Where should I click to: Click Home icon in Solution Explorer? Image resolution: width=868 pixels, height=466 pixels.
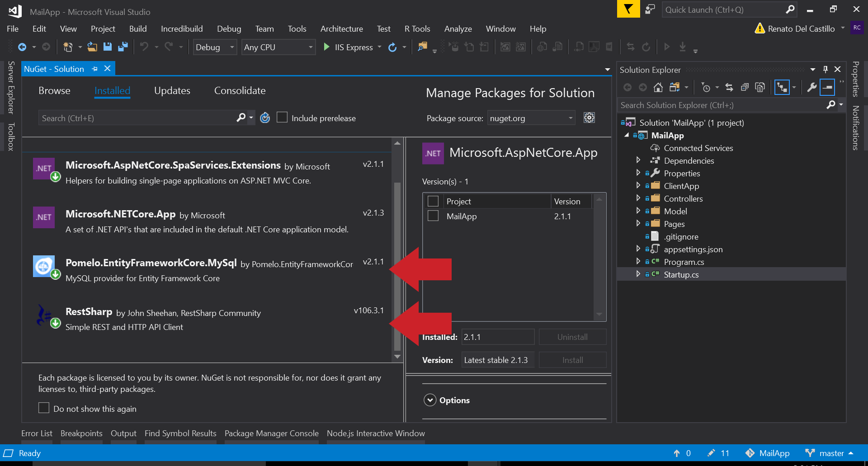[658, 87]
